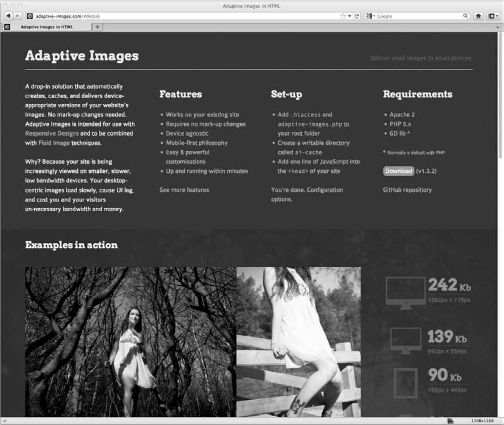Open the pinned app tab icon

7,27
